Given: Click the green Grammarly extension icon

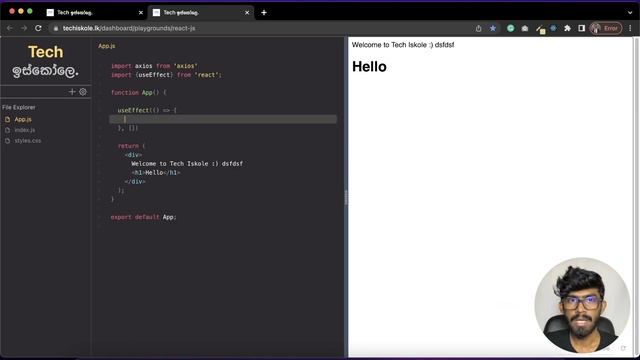Looking at the screenshot, I should pyautogui.click(x=511, y=28).
